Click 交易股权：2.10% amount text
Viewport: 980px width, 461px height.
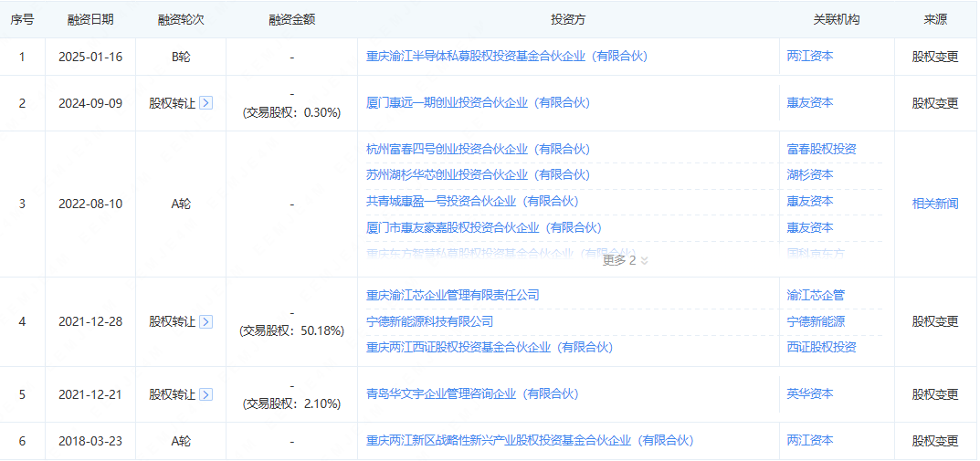coord(292,404)
